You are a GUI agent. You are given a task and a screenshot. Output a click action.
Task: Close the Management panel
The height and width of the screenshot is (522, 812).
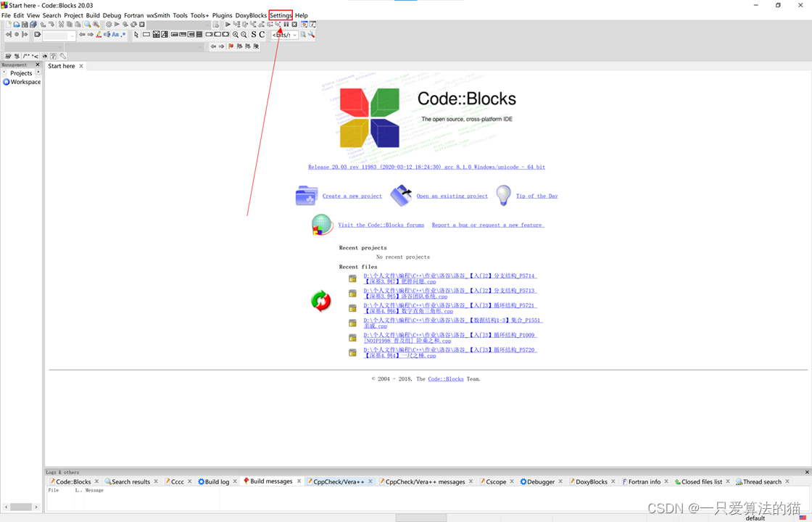[x=37, y=65]
